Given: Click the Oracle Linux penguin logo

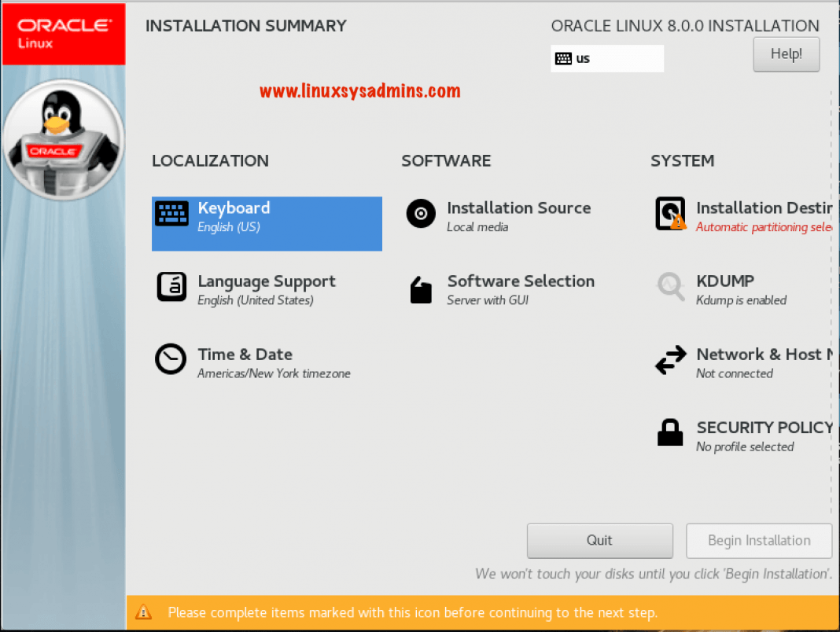Looking at the screenshot, I should [63, 139].
